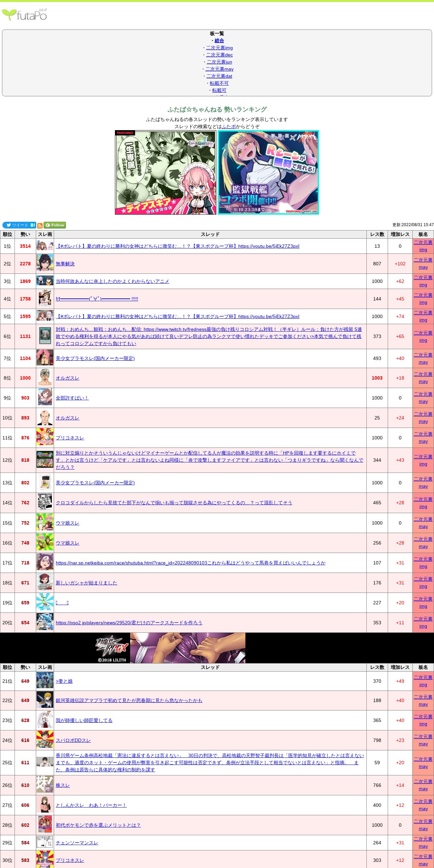Open 二次元裏jun board link
The height and width of the screenshot is (868, 434).
219,62
